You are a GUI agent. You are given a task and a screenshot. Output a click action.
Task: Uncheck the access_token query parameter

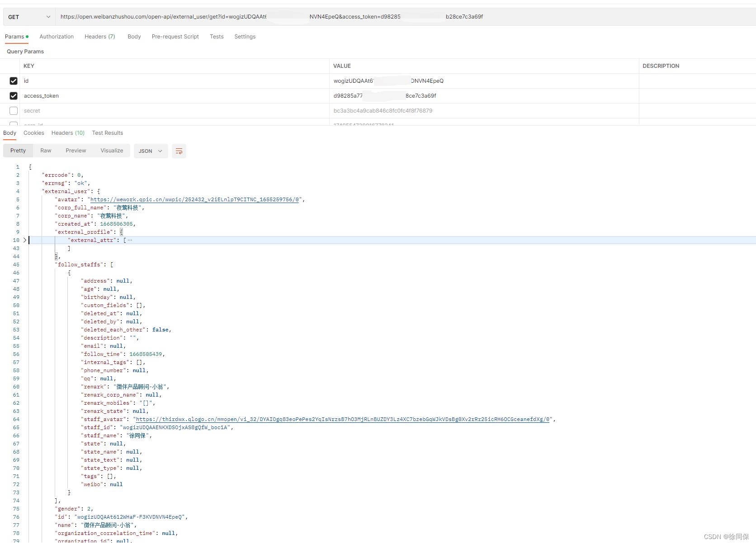[14, 96]
